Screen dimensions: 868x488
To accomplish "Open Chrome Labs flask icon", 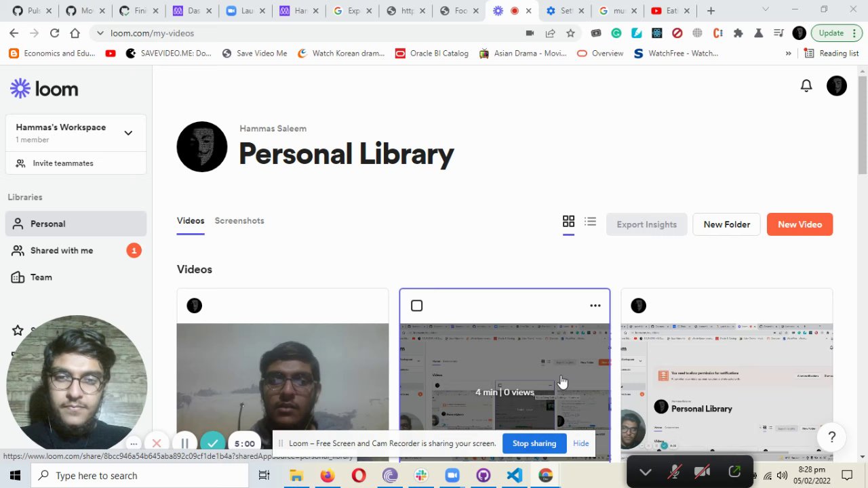I will [759, 33].
